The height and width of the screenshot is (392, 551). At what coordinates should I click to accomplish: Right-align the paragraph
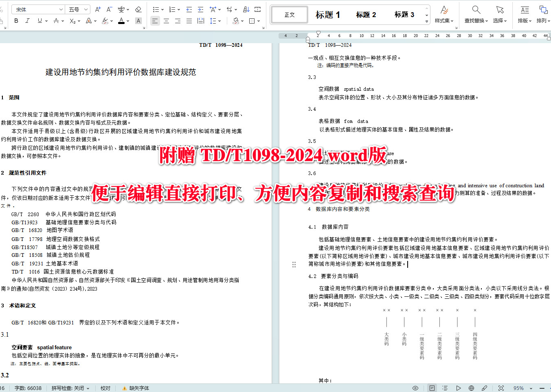point(178,21)
